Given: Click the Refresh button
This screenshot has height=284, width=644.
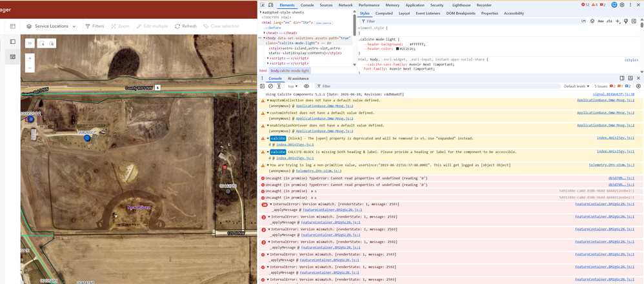Looking at the screenshot, I should [x=186, y=26].
